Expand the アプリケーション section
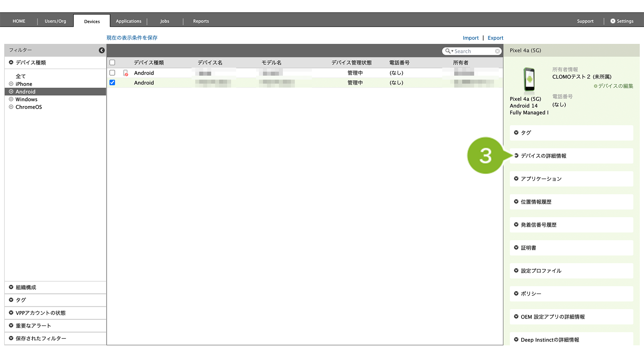 pos(541,179)
